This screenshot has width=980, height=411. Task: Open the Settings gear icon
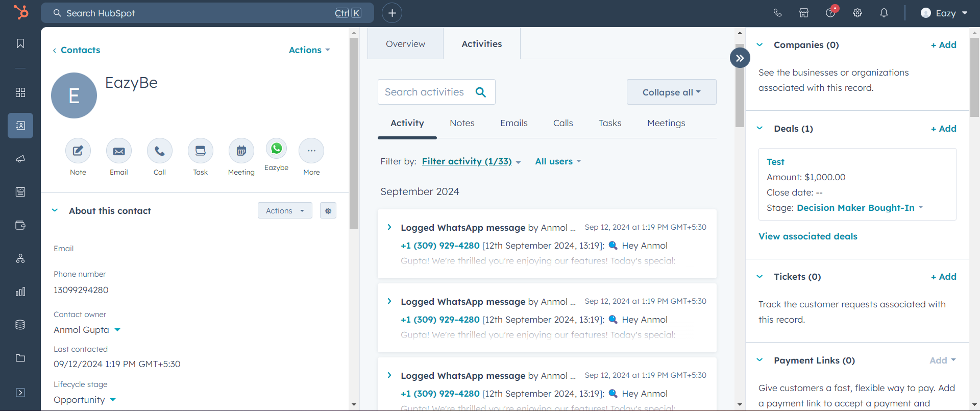857,13
